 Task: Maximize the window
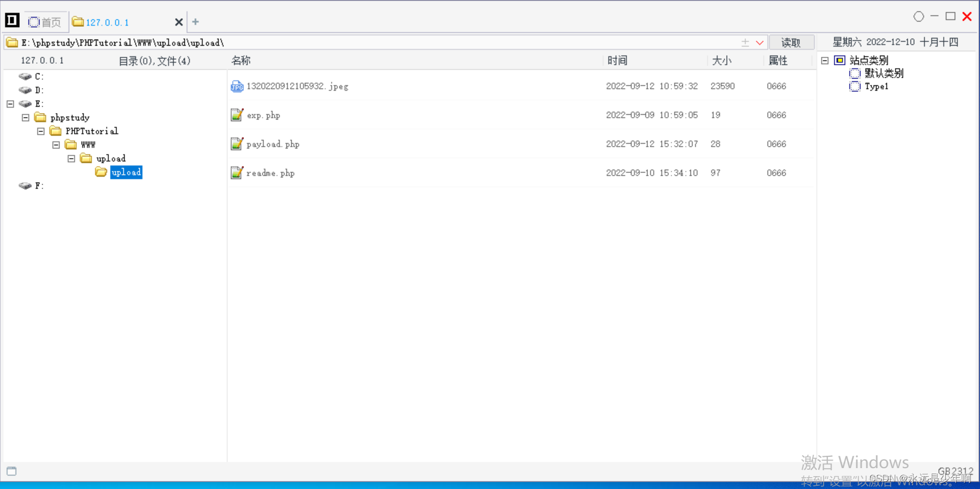coord(951,17)
